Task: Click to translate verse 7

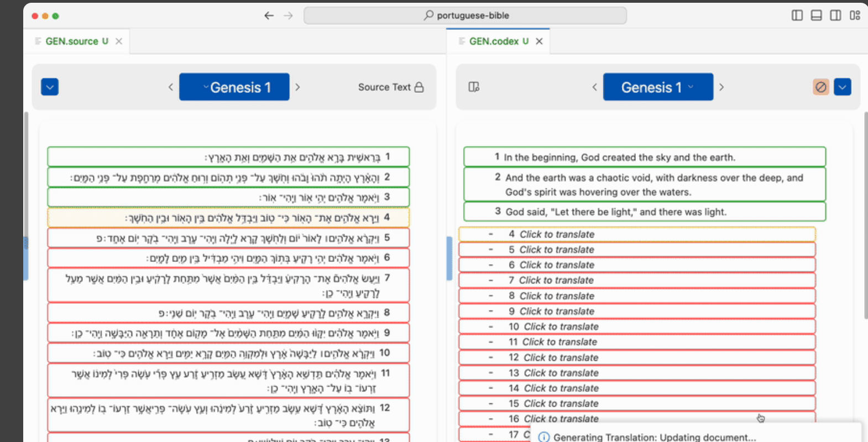Action: (x=637, y=280)
